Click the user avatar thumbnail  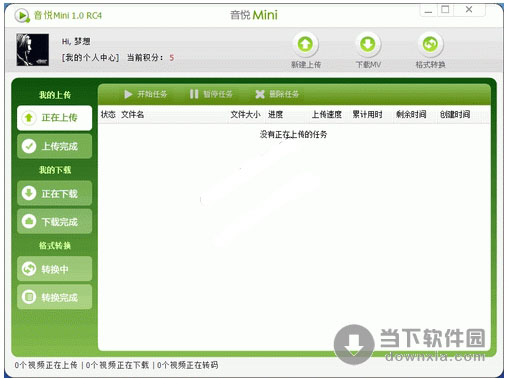pyautogui.click(x=33, y=49)
